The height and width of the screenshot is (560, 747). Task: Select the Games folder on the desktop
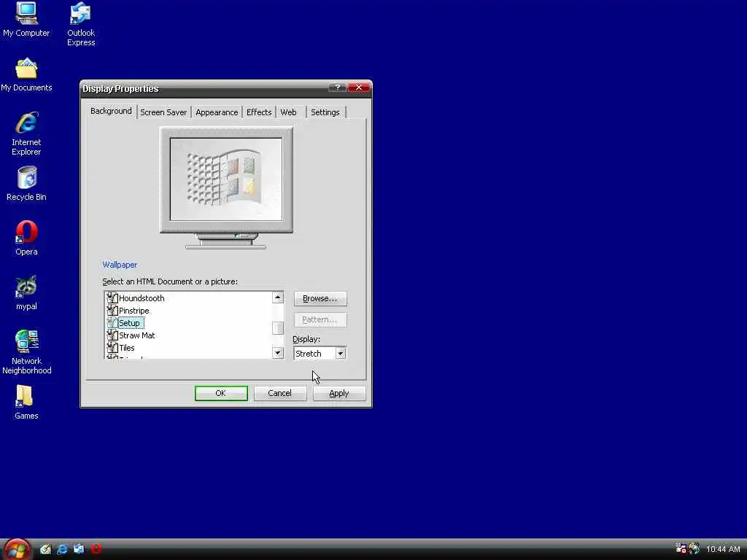point(26,402)
